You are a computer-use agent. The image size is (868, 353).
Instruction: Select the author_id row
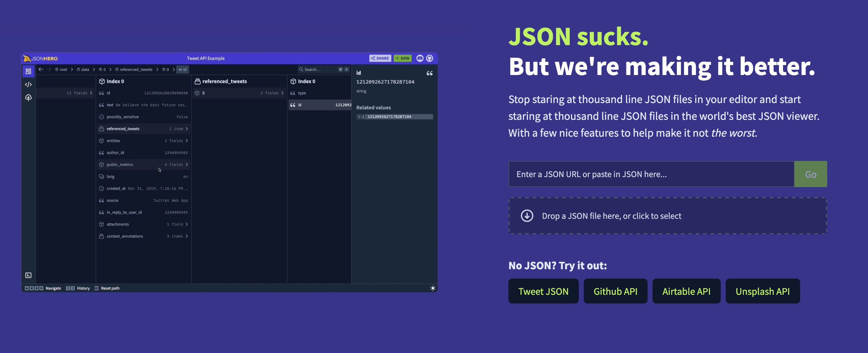click(143, 153)
